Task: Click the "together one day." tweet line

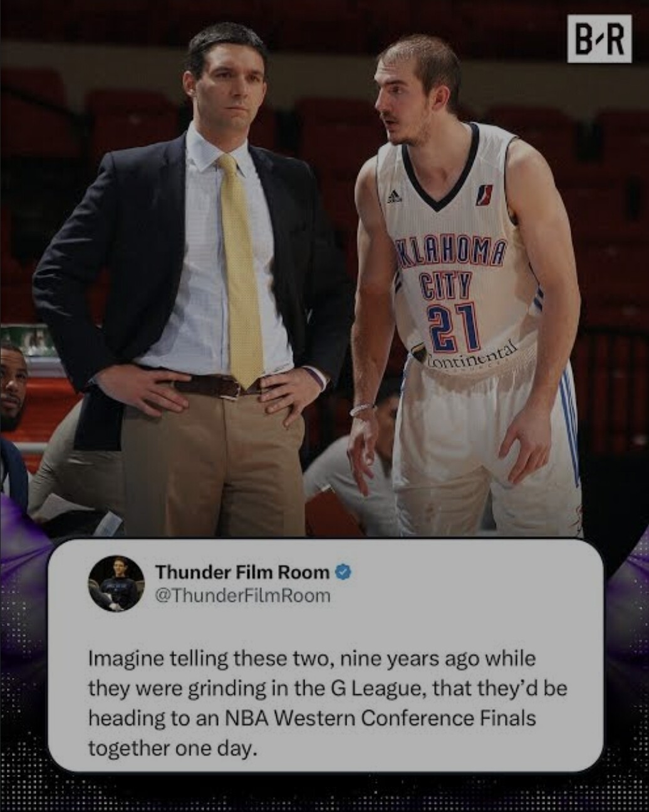Action: click(x=173, y=747)
